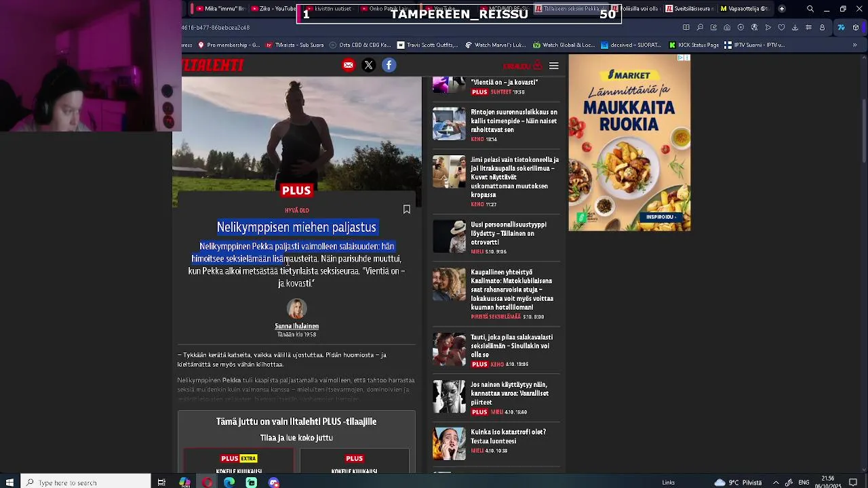Click the zoom-out magnifier icon in address bar
The width and height of the screenshot is (868, 488).
tap(700, 28)
